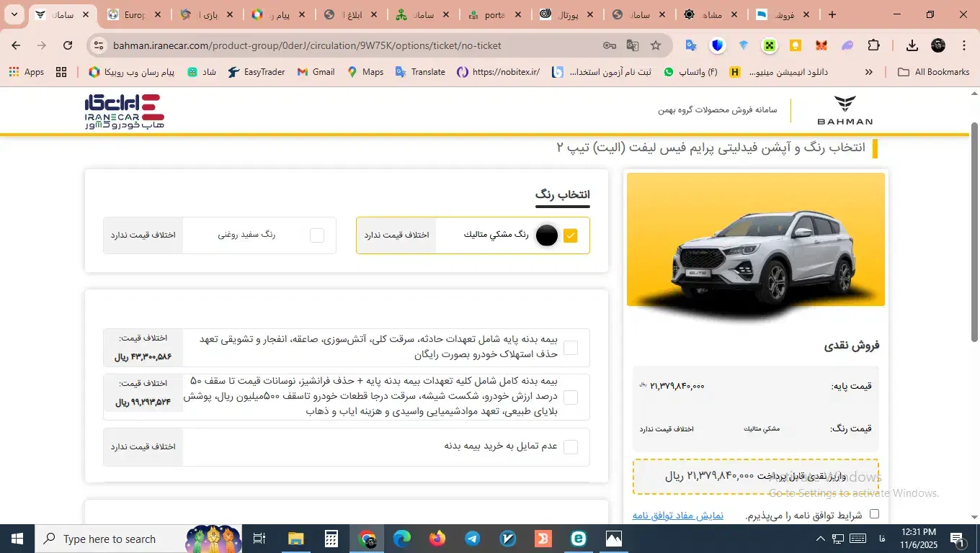Uncheck the selected رنگ مشکی متالیک option
Image resolution: width=980 pixels, height=553 pixels.
click(x=571, y=235)
